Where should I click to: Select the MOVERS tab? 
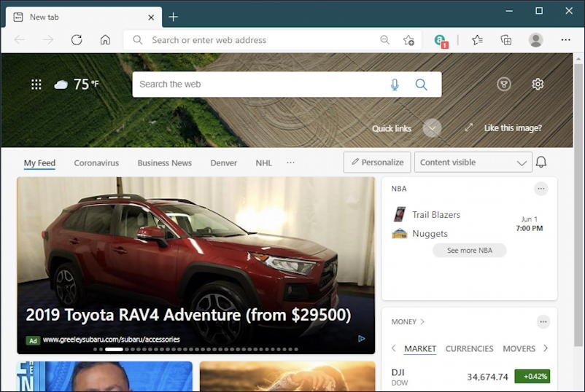click(519, 349)
